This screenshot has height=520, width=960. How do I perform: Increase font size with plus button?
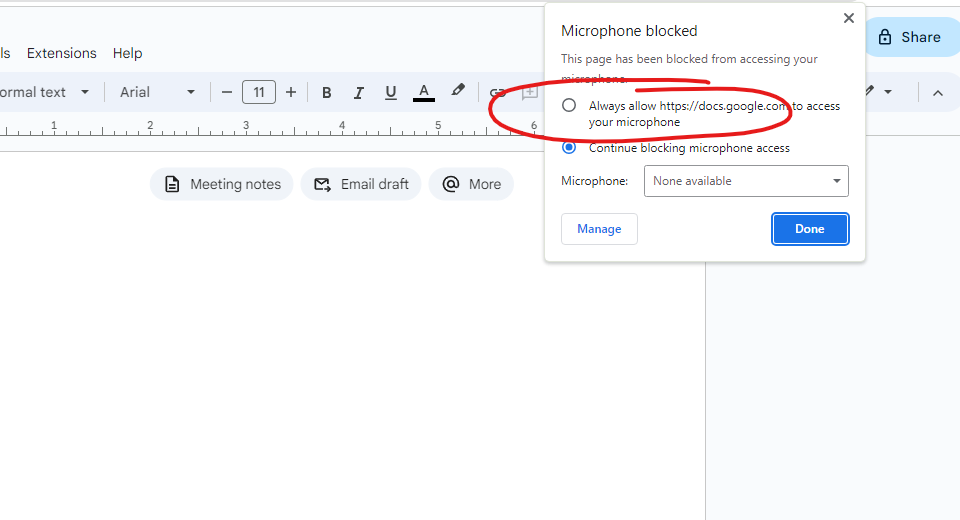click(291, 92)
